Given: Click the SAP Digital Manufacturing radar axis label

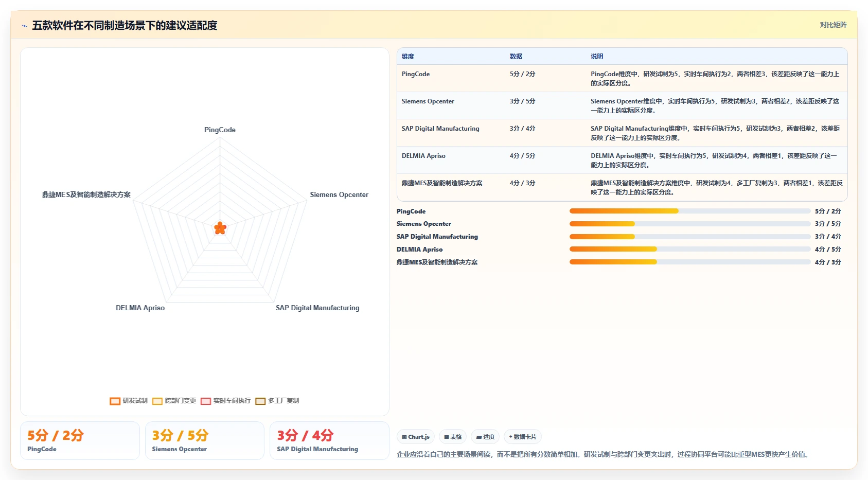Looking at the screenshot, I should (x=317, y=308).
